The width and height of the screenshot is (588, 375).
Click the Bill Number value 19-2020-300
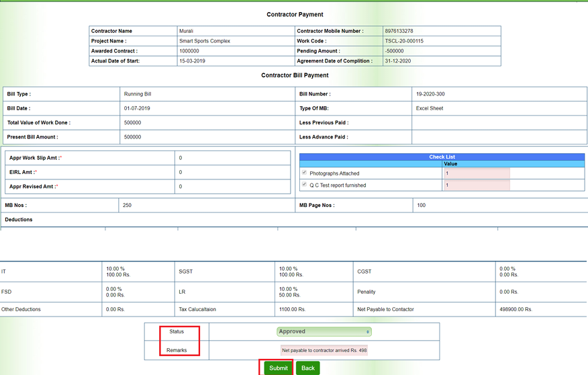coord(430,94)
